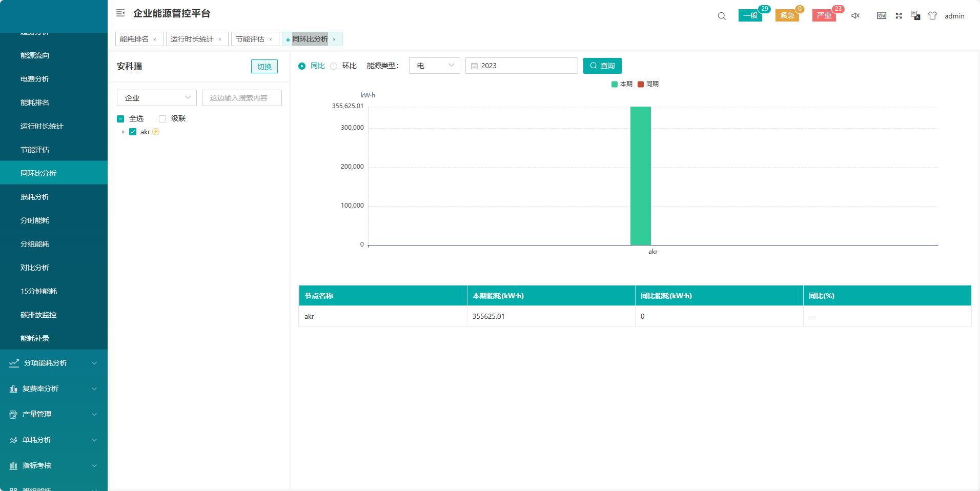Click the lightning icon next to akr
This screenshot has height=491, width=980.
tap(156, 132)
